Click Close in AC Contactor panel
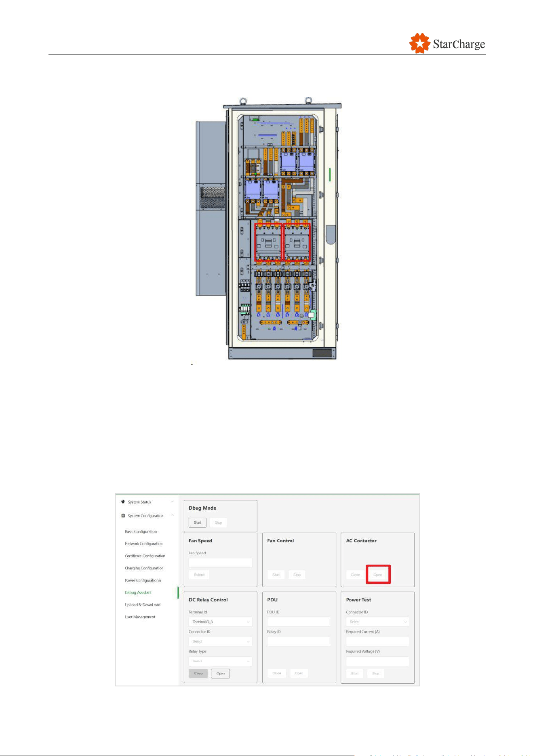The width and height of the screenshot is (535, 756). pos(356,575)
